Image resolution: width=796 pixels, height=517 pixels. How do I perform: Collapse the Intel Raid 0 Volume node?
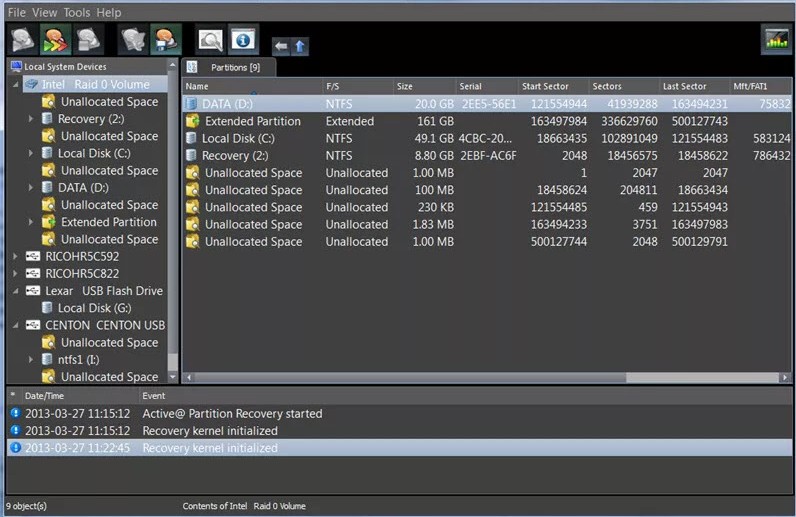coord(16,85)
